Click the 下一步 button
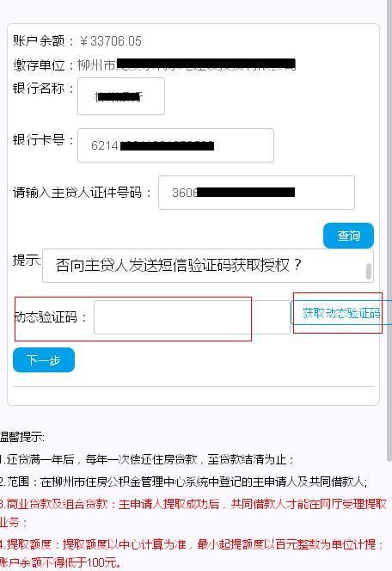 [44, 360]
